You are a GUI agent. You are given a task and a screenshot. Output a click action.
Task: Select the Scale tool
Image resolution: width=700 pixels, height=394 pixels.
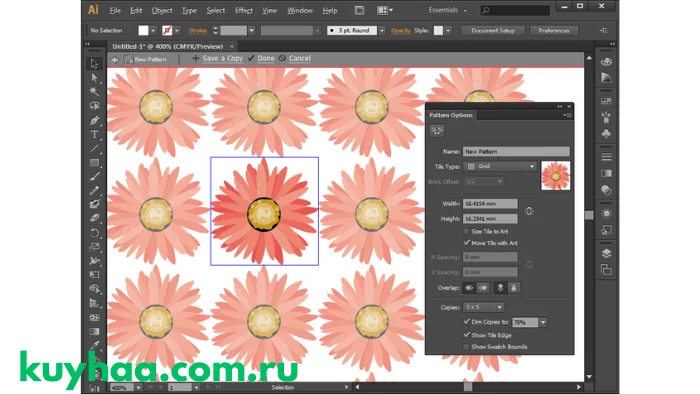pos(94,247)
